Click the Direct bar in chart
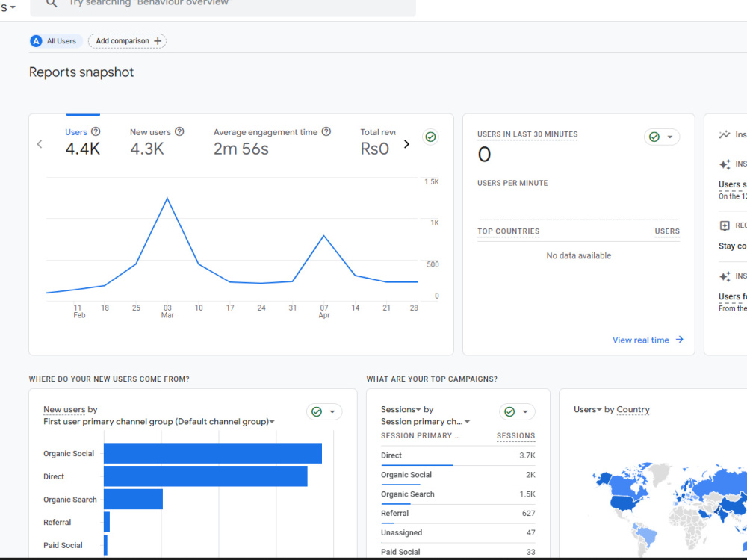Image resolution: width=747 pixels, height=560 pixels. tap(205, 476)
